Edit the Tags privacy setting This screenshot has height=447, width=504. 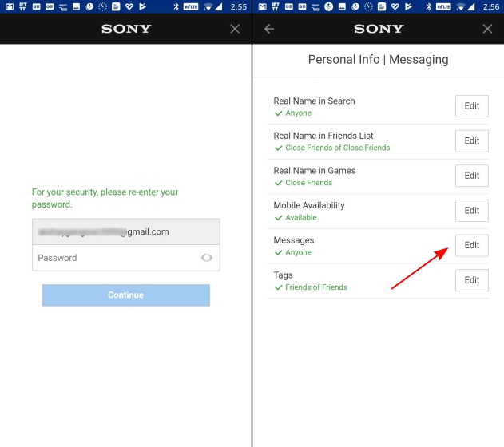tap(472, 280)
